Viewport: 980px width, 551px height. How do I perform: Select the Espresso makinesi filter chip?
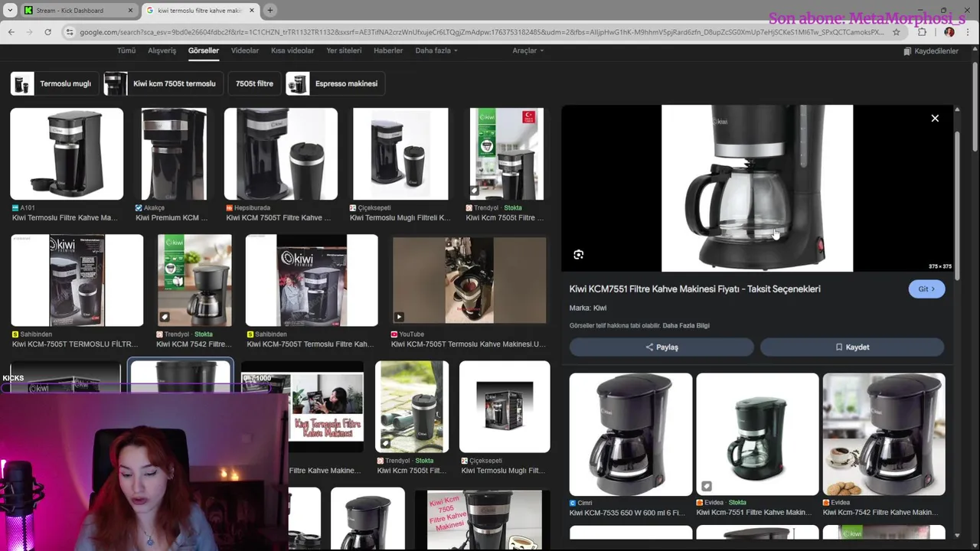click(x=335, y=83)
